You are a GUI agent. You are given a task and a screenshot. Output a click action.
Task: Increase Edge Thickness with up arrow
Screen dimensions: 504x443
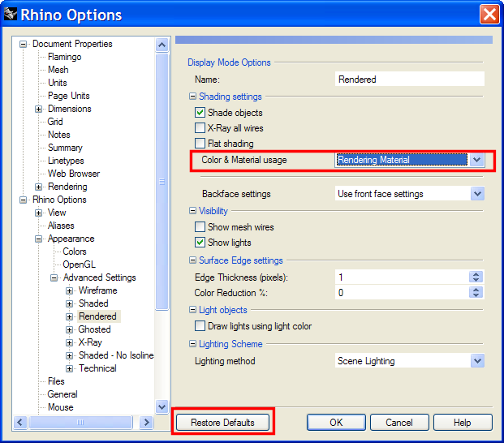[x=477, y=274]
